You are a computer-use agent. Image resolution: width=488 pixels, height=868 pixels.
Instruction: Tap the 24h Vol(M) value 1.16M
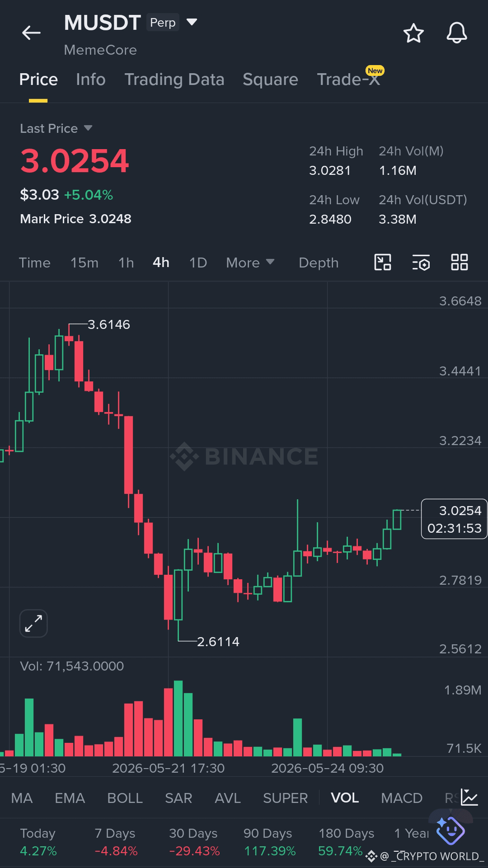coord(398,170)
